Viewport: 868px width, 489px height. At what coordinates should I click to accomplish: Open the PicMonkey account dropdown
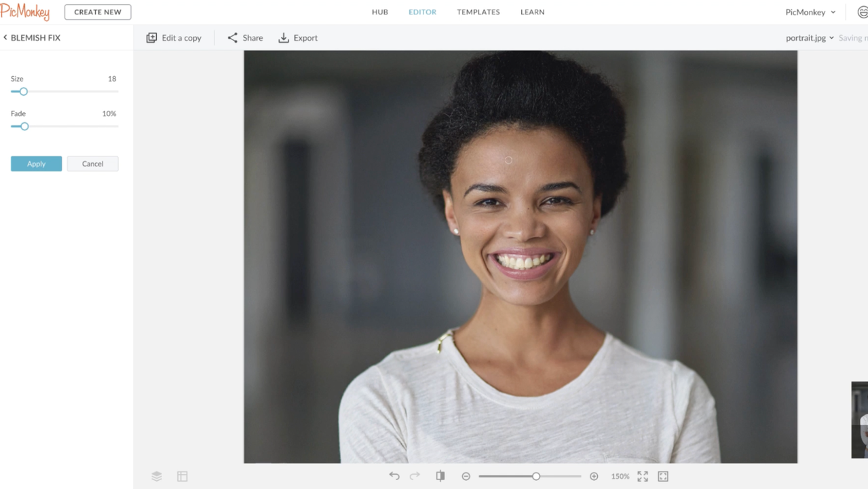click(x=810, y=12)
